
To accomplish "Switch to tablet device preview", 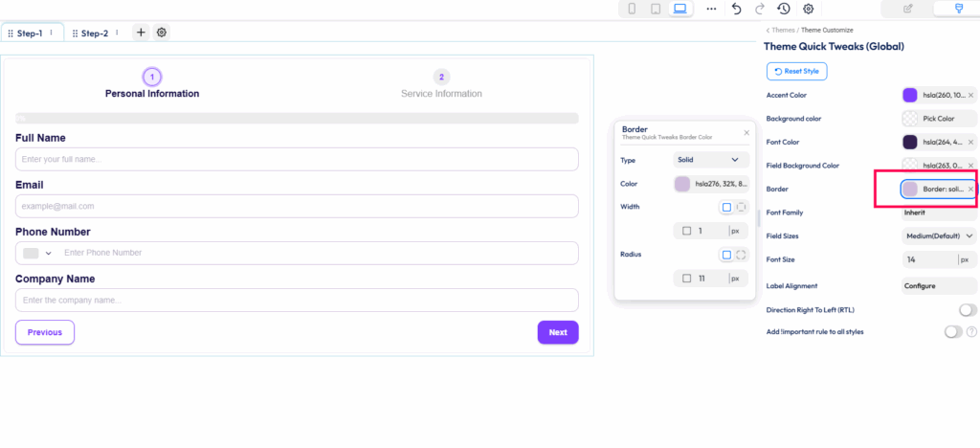I will click(656, 9).
